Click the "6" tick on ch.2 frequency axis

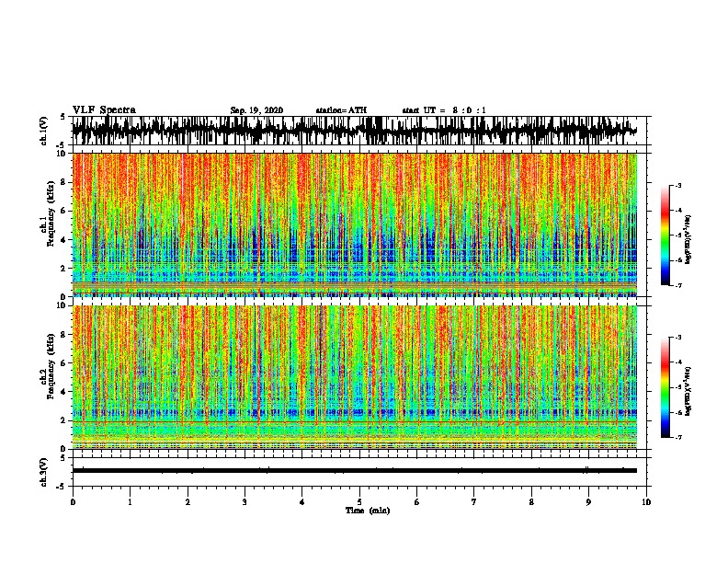pyautogui.click(x=64, y=363)
